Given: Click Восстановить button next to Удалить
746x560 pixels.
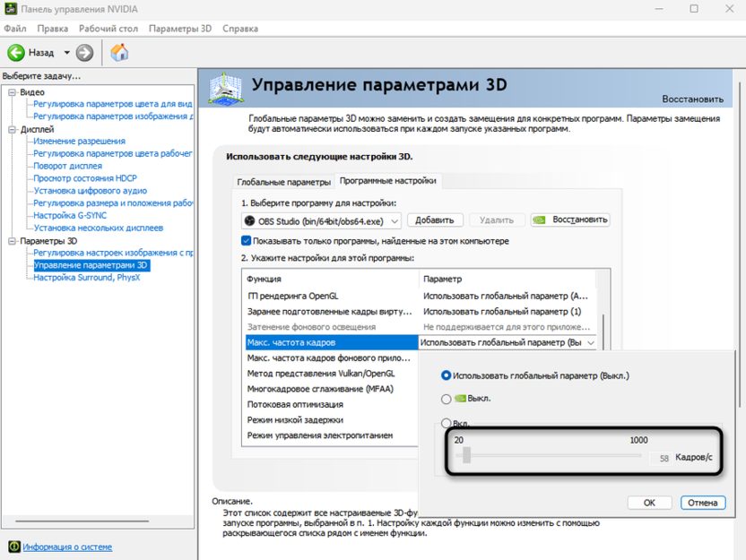Looking at the screenshot, I should point(570,220).
